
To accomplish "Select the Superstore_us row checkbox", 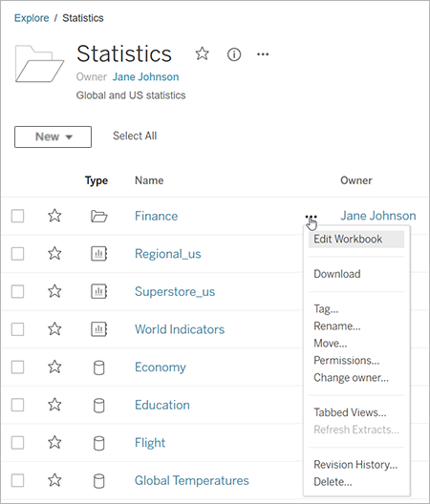I will coord(18,291).
